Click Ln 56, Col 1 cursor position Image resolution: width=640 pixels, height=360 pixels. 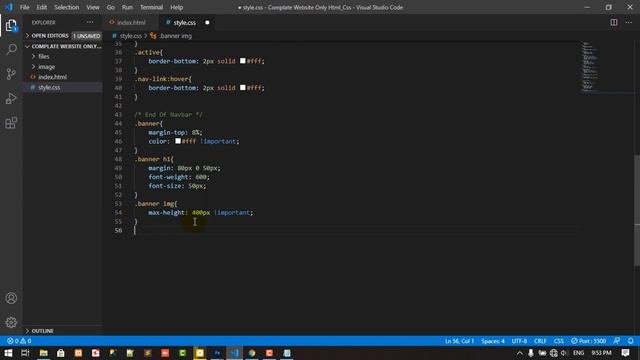459,341
